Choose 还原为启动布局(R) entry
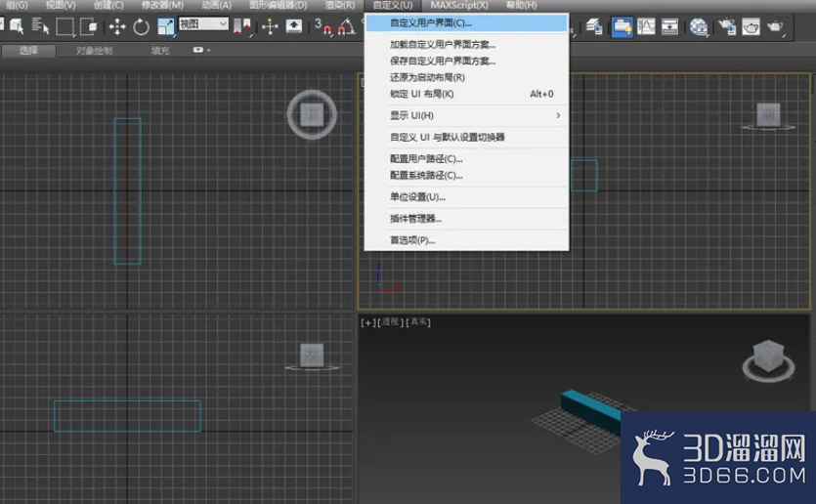 point(466,77)
